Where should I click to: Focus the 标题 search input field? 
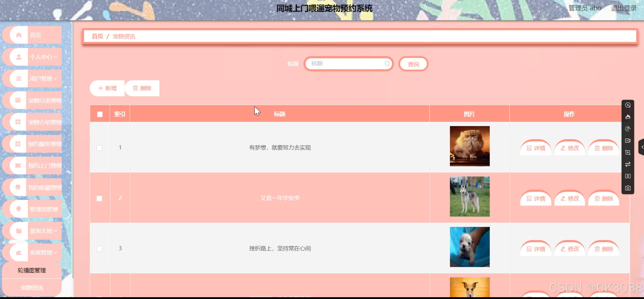348,64
